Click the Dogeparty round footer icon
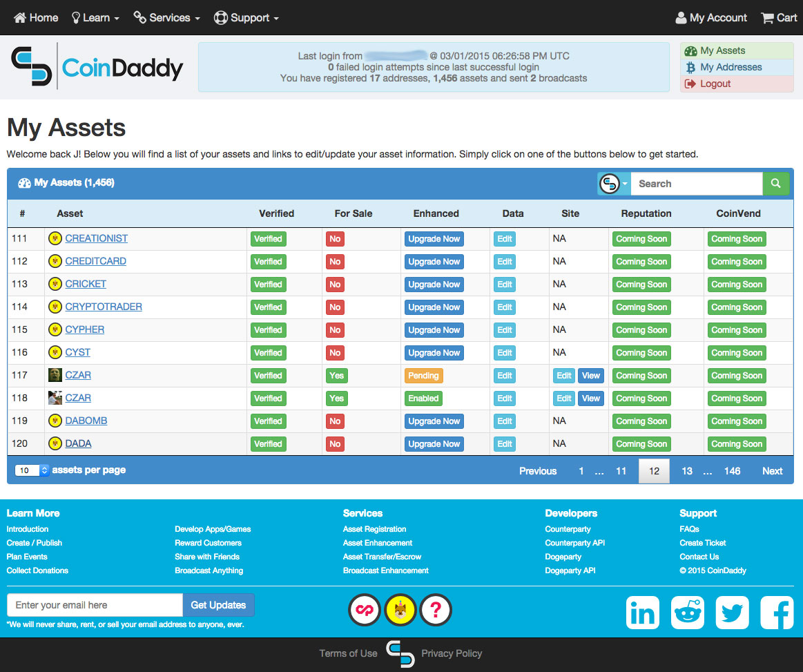This screenshot has width=803, height=672. click(x=400, y=610)
